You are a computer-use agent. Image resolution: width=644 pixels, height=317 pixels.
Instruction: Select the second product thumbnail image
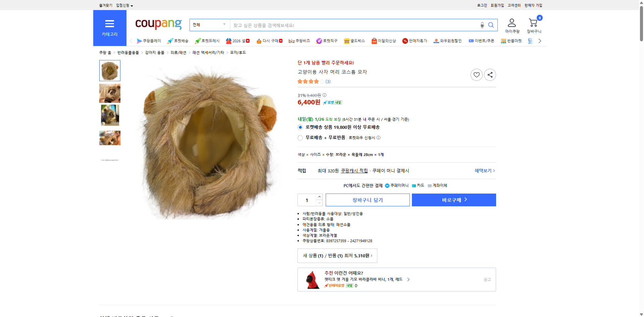[110, 93]
